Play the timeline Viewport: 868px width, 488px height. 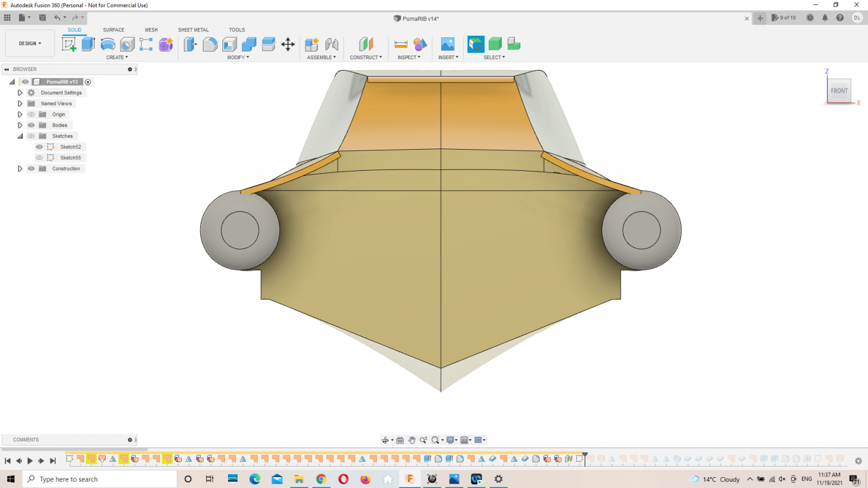coord(30,461)
